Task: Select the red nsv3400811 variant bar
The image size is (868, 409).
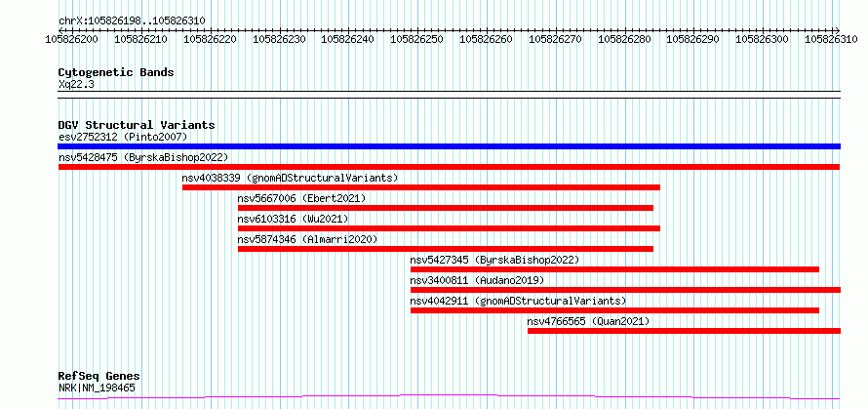Action: 625,290
